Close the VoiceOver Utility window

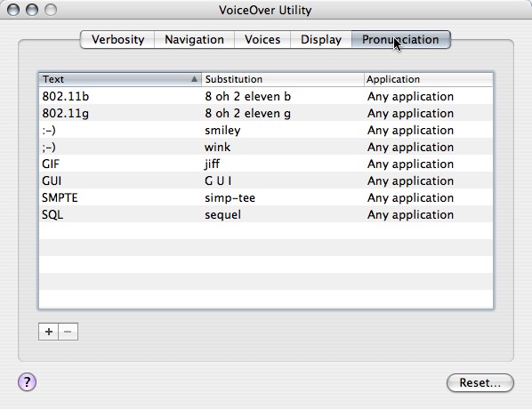click(13, 10)
